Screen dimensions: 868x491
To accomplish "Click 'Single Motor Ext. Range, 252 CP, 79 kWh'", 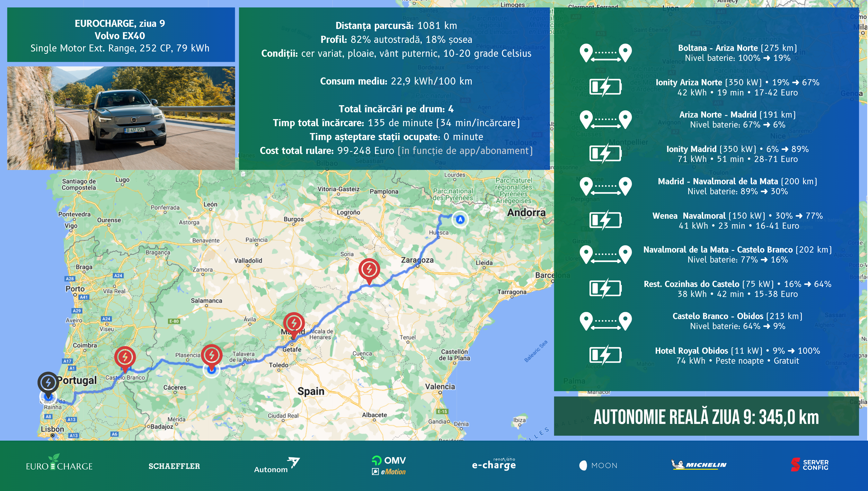I will [120, 48].
